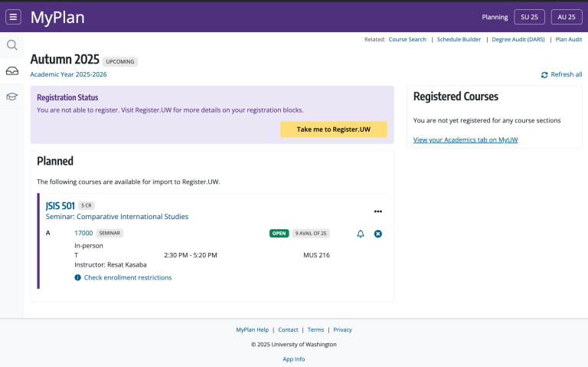
Task: Open the three-dots menu for JSIS 501
Action: pos(378,211)
